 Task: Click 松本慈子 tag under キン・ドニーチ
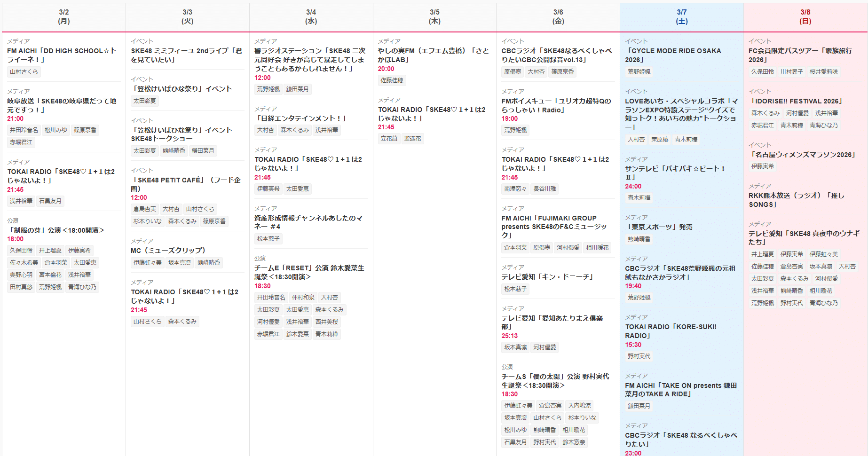[515, 289]
